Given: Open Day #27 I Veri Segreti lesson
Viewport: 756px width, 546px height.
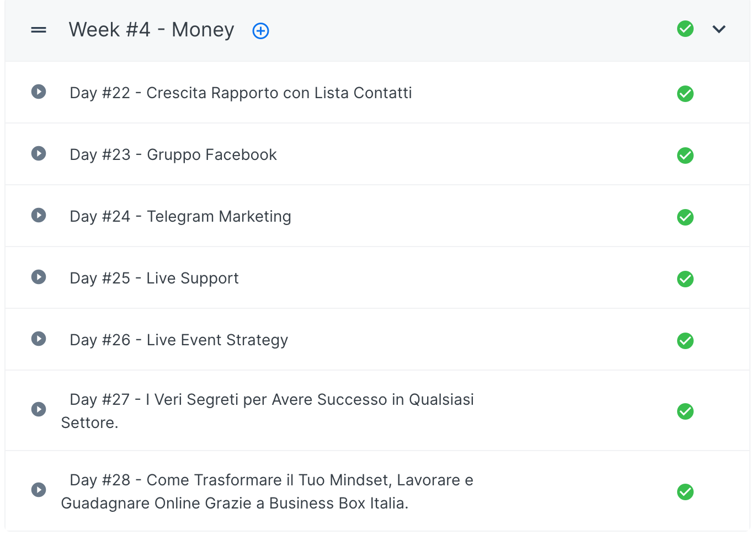Looking at the screenshot, I should (x=271, y=400).
